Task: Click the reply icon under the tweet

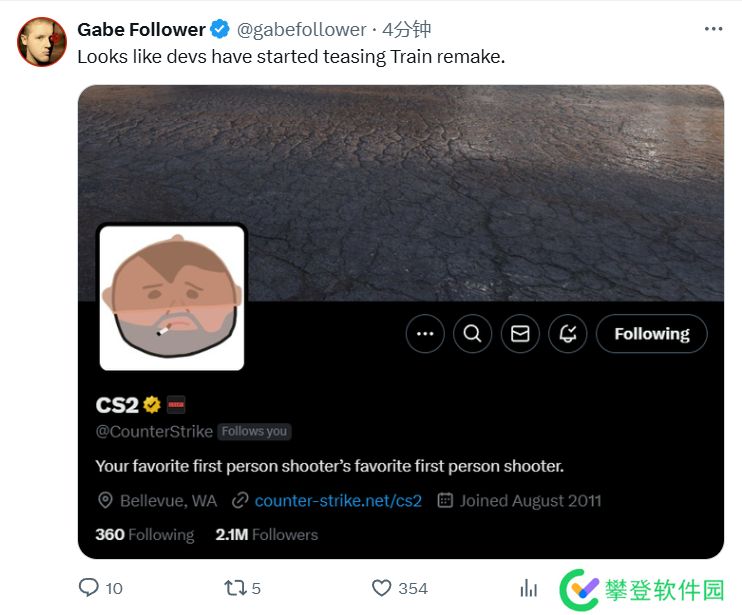Action: [89, 588]
